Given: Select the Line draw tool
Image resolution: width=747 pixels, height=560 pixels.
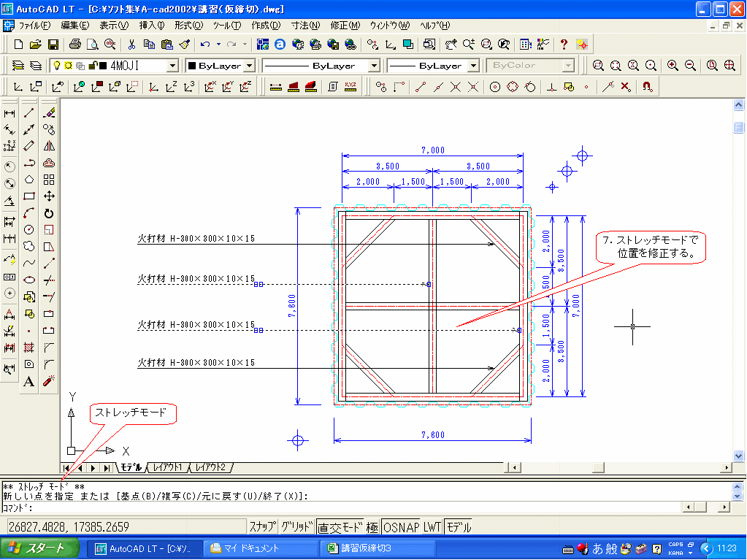Looking at the screenshot, I should click(x=29, y=113).
